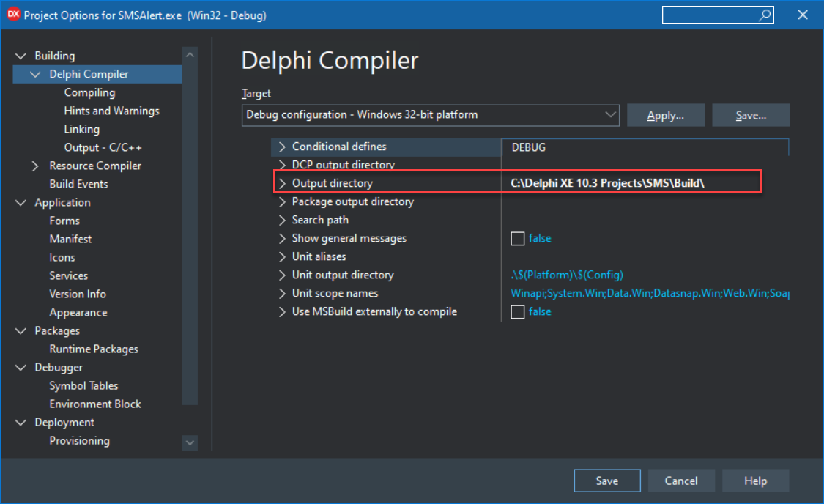
Task: Check the Use MSBuild externally checkbox
Action: pyautogui.click(x=518, y=311)
